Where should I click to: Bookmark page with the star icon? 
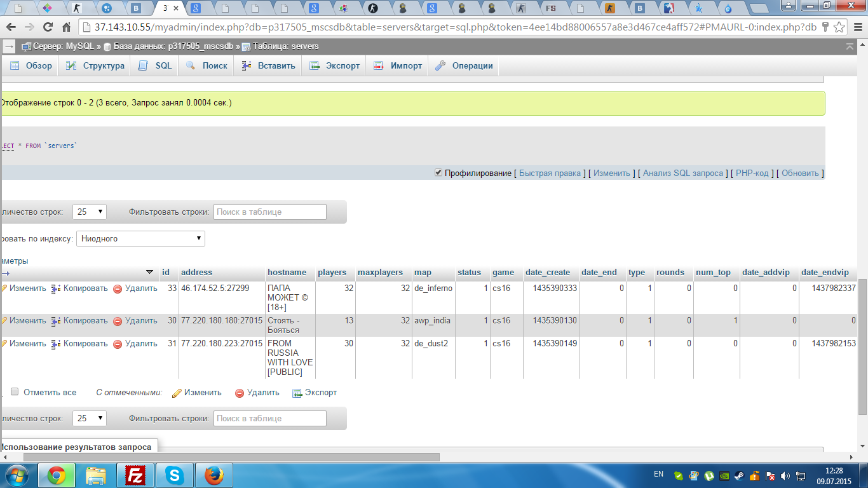click(x=839, y=27)
